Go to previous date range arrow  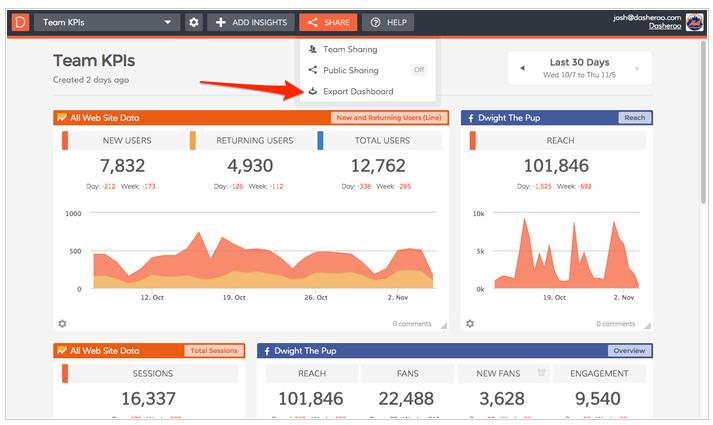coord(521,68)
